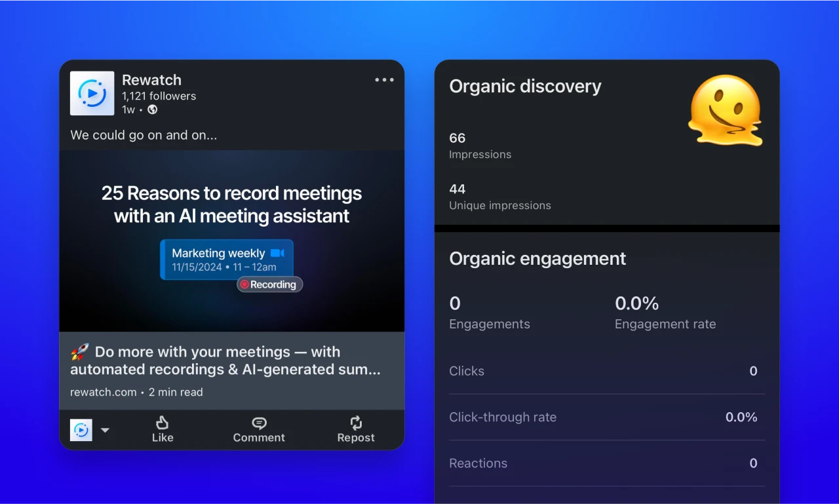Image resolution: width=839 pixels, height=504 pixels.
Task: Click the video camera icon in Marketing weekly
Action: click(277, 253)
